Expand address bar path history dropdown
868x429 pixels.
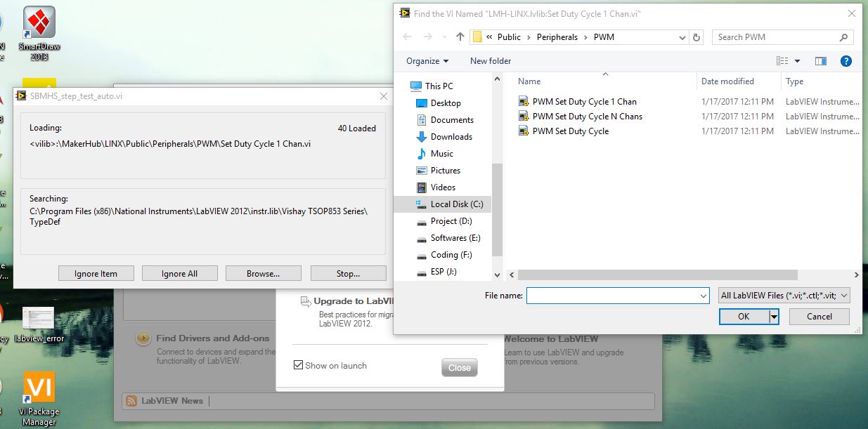683,37
